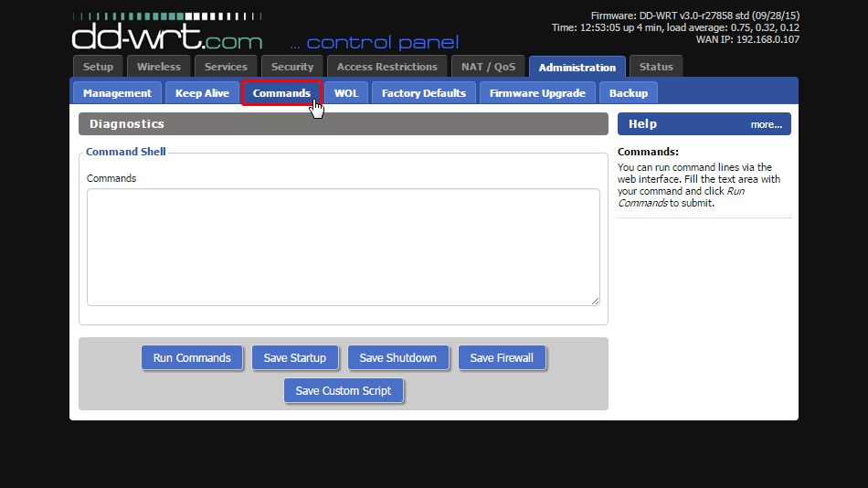The image size is (868, 488).
Task: Open the Backup sub-tab
Action: [x=629, y=93]
